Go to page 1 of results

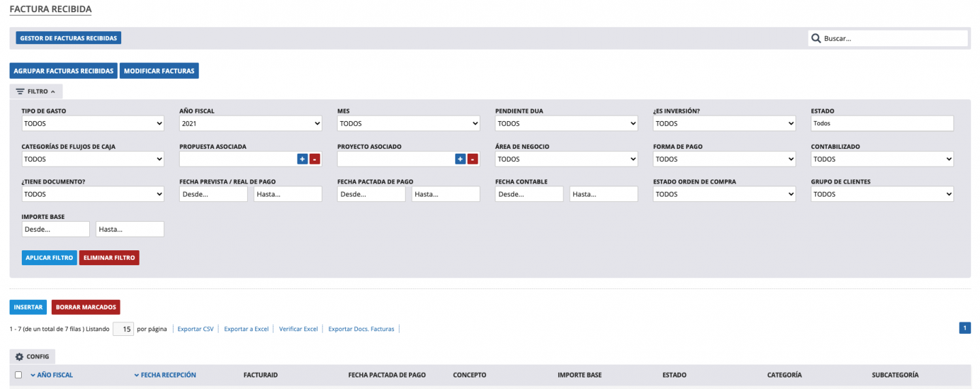point(964,328)
